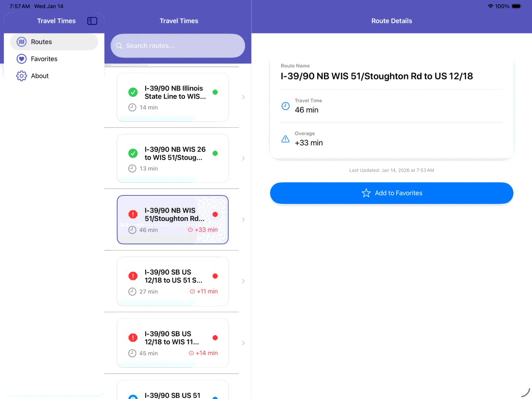
Task: Toggle the sidebar panel icon
Action: (92, 21)
